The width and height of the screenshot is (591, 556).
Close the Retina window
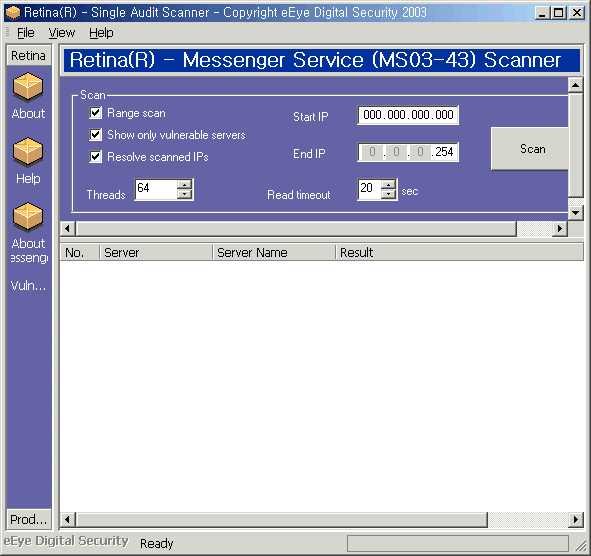pos(577,13)
